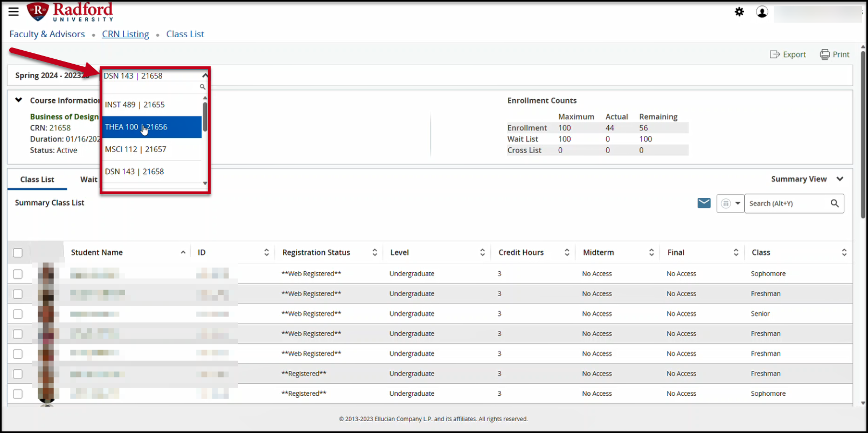Click the page vertical scrollbar
The width and height of the screenshot is (868, 433).
863,135
